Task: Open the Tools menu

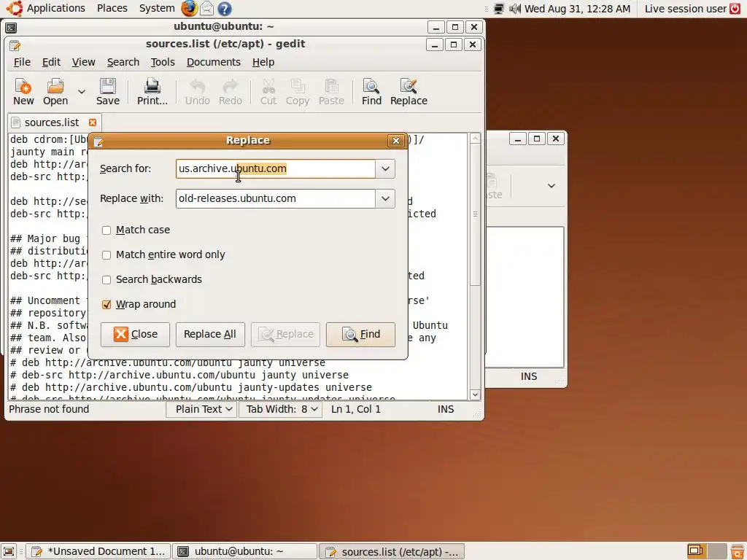Action: [163, 63]
